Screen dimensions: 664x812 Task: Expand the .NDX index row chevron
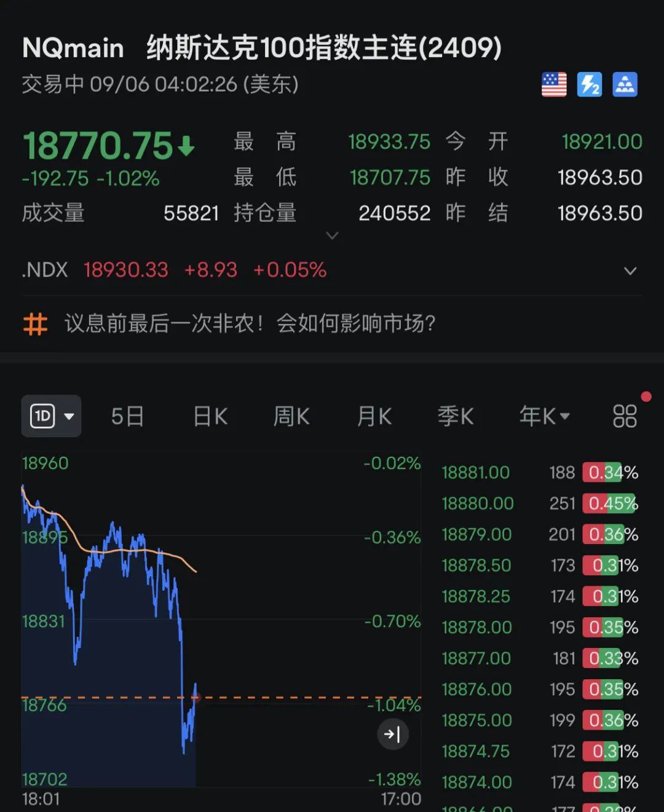pos(630,270)
